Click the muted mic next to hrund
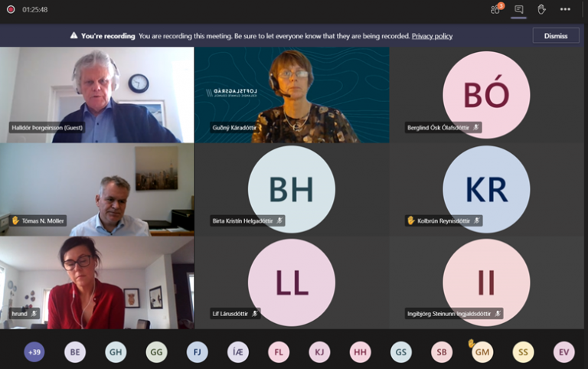This screenshot has width=588, height=369. pos(34,313)
